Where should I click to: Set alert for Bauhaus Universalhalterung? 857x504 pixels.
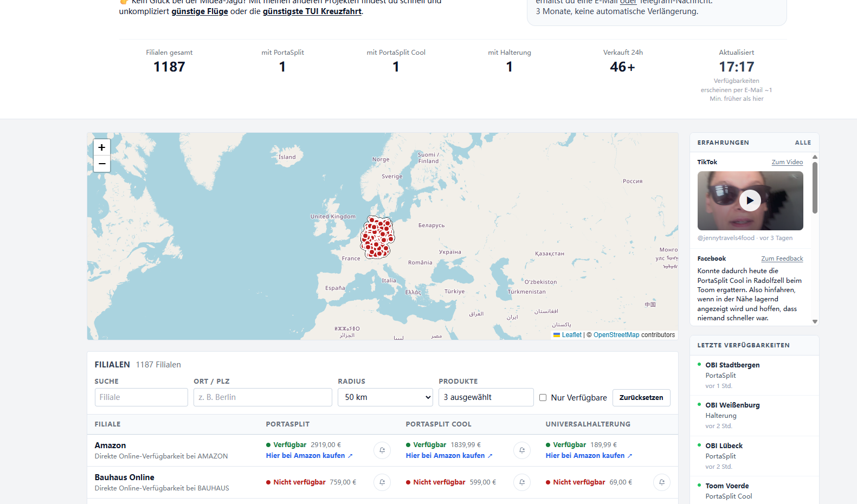[662, 482]
